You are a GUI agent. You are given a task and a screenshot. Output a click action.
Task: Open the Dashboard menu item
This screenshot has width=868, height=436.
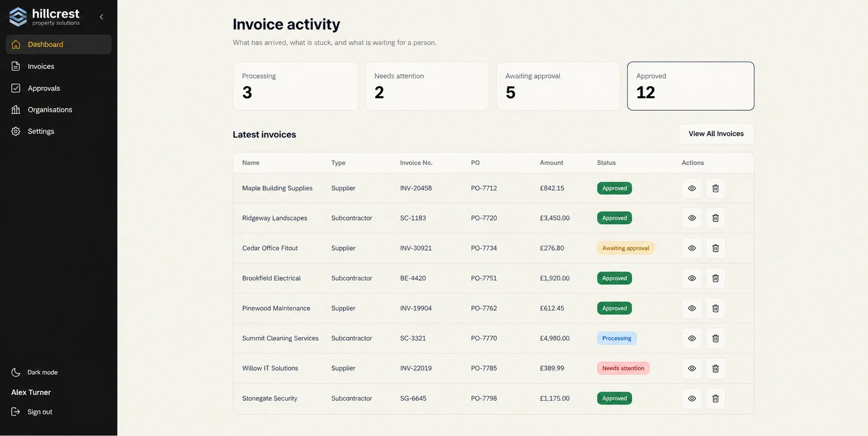58,44
